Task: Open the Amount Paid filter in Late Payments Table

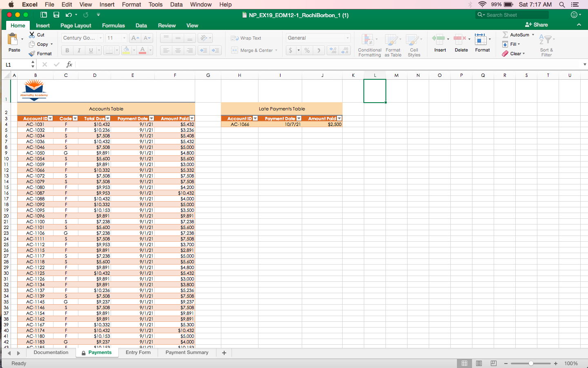Action: point(339,118)
